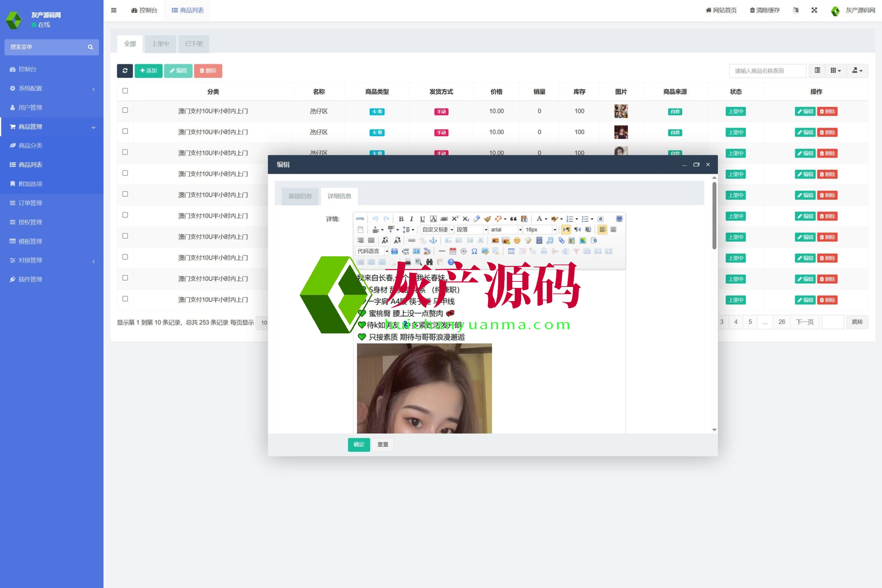Toggle bold formatting in the editor toolbar
The height and width of the screenshot is (588, 882).
point(401,219)
